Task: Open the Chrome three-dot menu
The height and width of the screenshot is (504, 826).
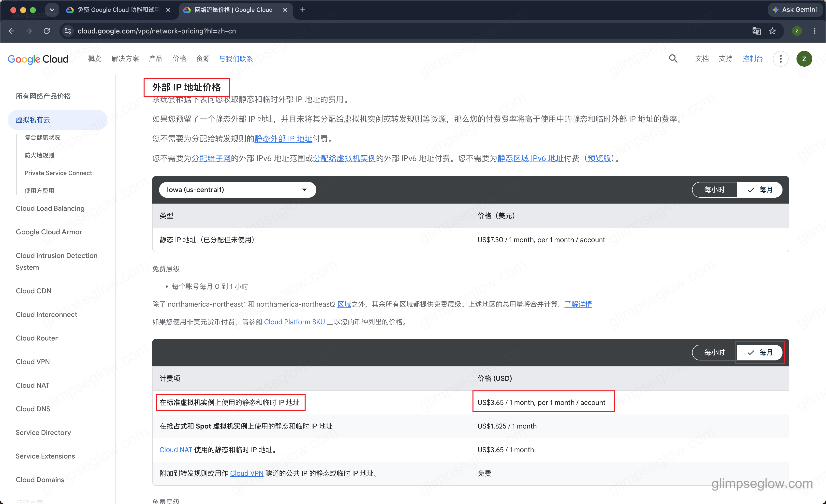Action: [x=815, y=31]
